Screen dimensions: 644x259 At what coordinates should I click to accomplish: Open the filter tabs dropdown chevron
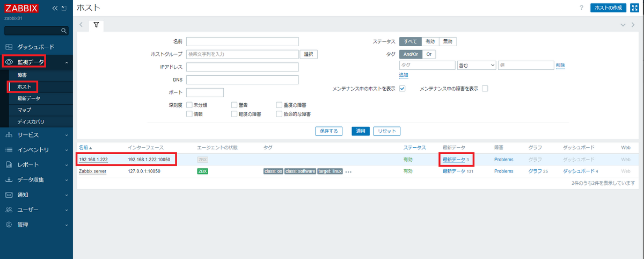(623, 25)
